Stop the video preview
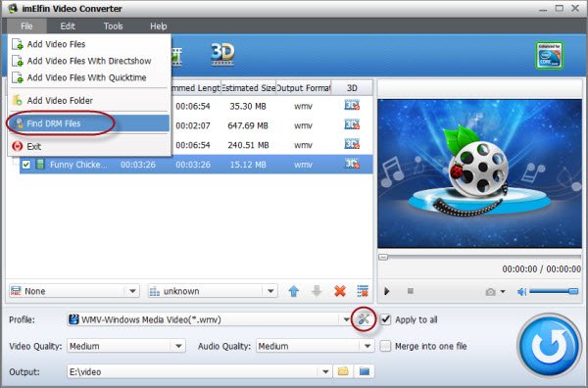 click(x=411, y=291)
